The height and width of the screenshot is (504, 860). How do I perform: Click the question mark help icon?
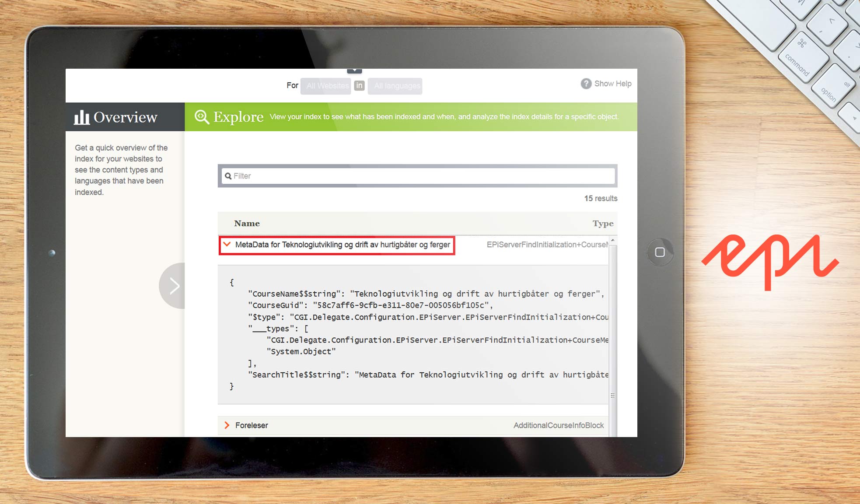coord(586,84)
